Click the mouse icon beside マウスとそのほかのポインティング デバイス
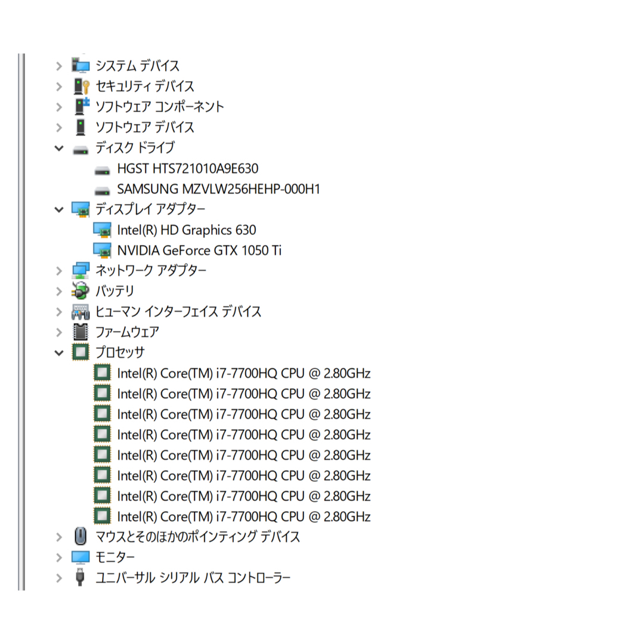Screen dimensions: 644x644 [80, 537]
